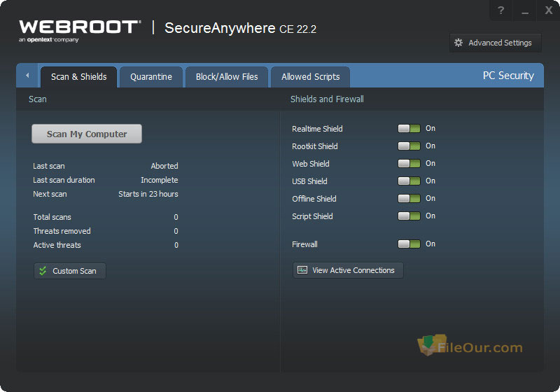The image size is (560, 392).
Task: Disable the Web Shield toggle
Action: [409, 164]
